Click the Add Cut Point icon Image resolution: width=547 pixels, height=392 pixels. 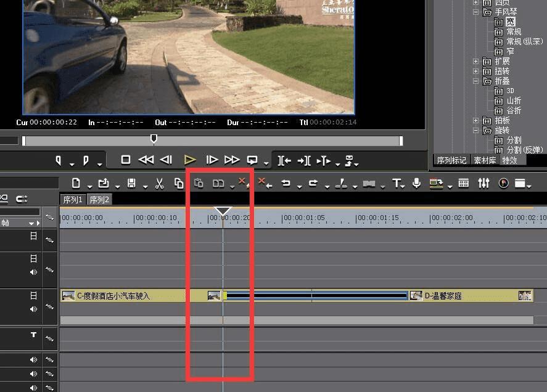(x=341, y=183)
